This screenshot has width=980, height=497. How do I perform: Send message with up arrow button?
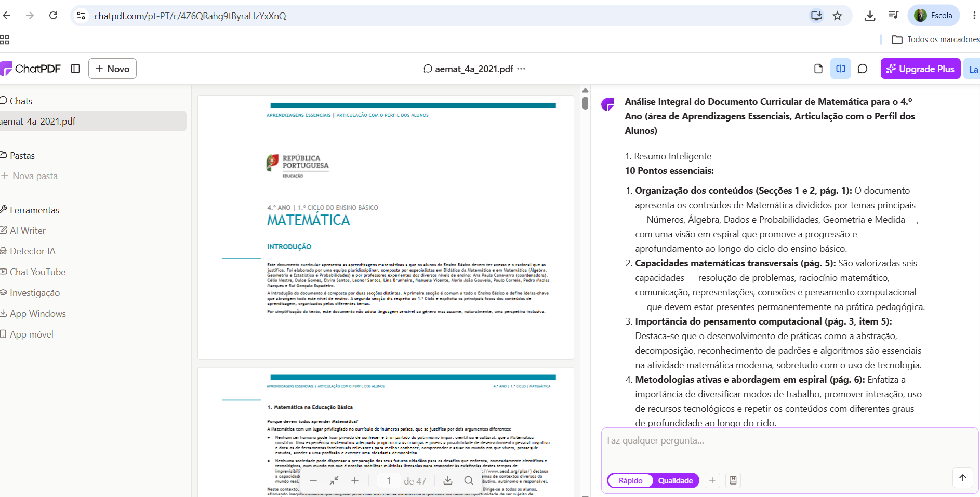coord(962,478)
